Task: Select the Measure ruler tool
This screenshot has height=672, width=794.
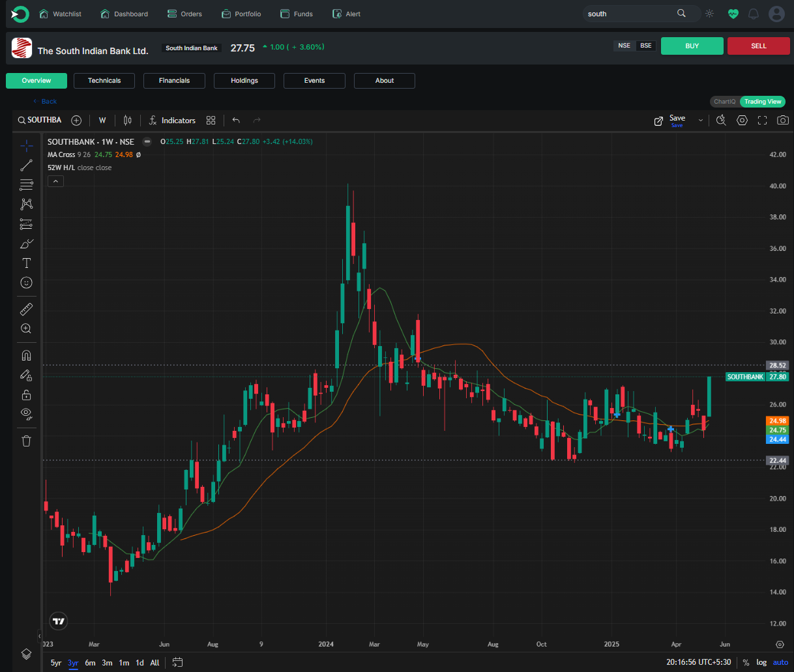Action: 26,308
